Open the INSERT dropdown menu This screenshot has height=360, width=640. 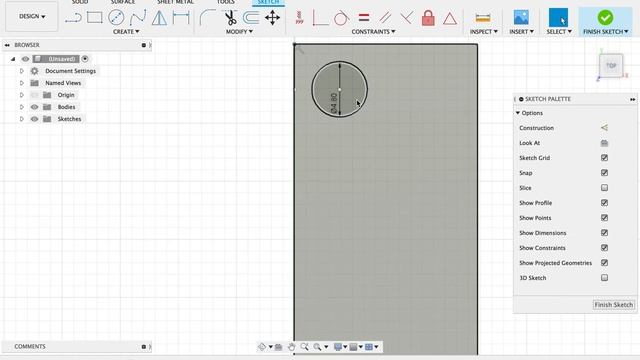pos(521,31)
